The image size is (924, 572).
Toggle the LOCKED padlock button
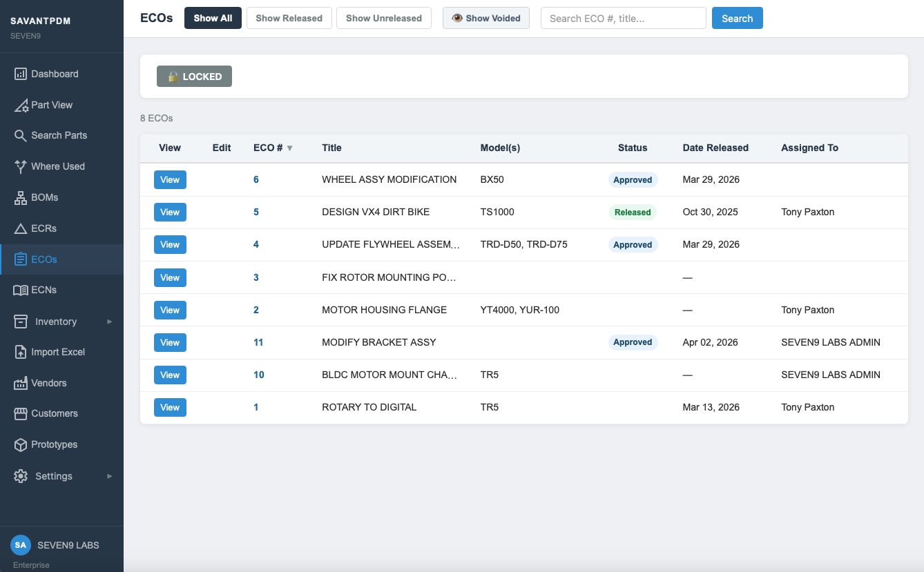[194, 77]
